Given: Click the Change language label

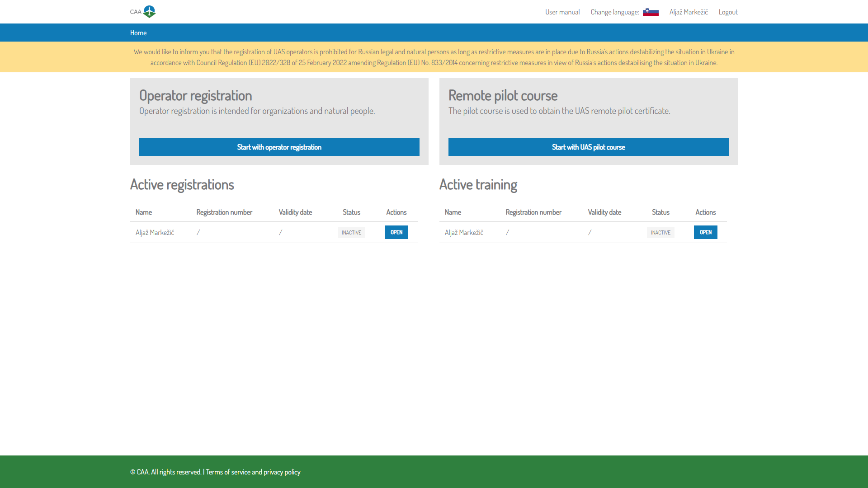Looking at the screenshot, I should (x=615, y=12).
